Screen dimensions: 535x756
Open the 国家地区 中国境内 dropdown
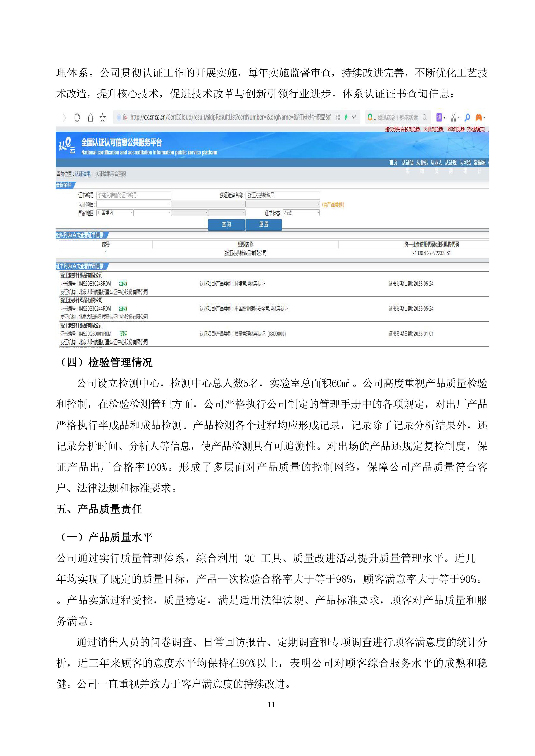click(x=115, y=213)
